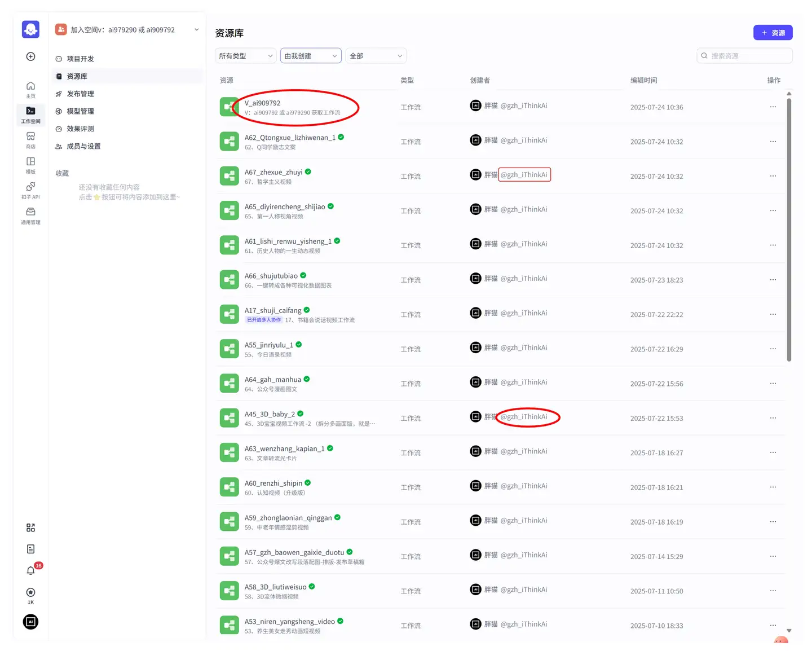Image resolution: width=812 pixels, height=651 pixels.
Task: Open @gzh_iThinkAi profile in A67_zhexue_zhuyi row
Action: 524,174
